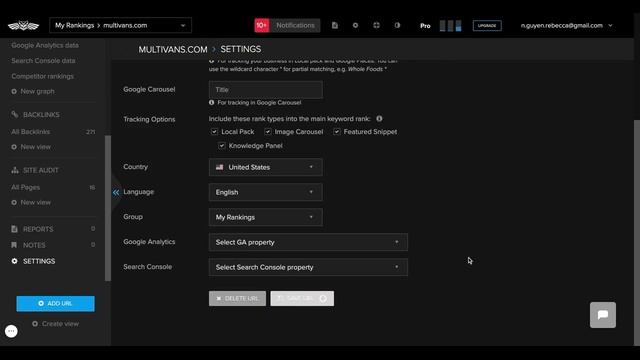
Task: Open the document icon in the top toolbar
Action: tap(335, 25)
